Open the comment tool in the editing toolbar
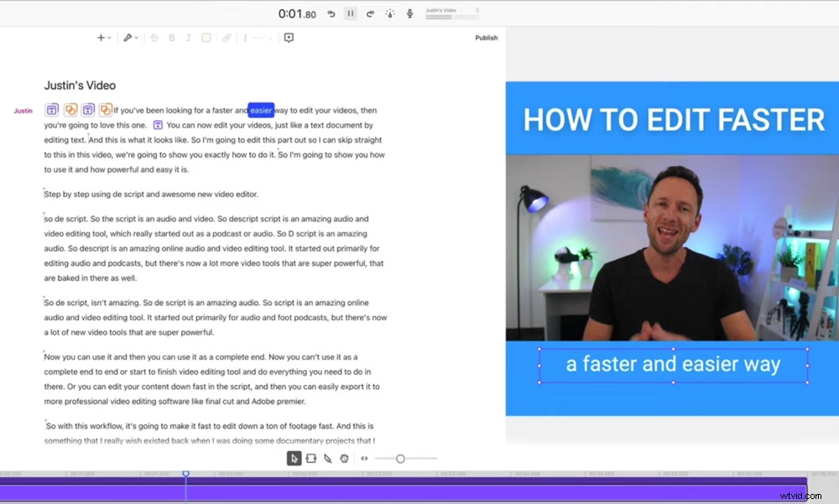This screenshot has width=839, height=504. coord(289,38)
